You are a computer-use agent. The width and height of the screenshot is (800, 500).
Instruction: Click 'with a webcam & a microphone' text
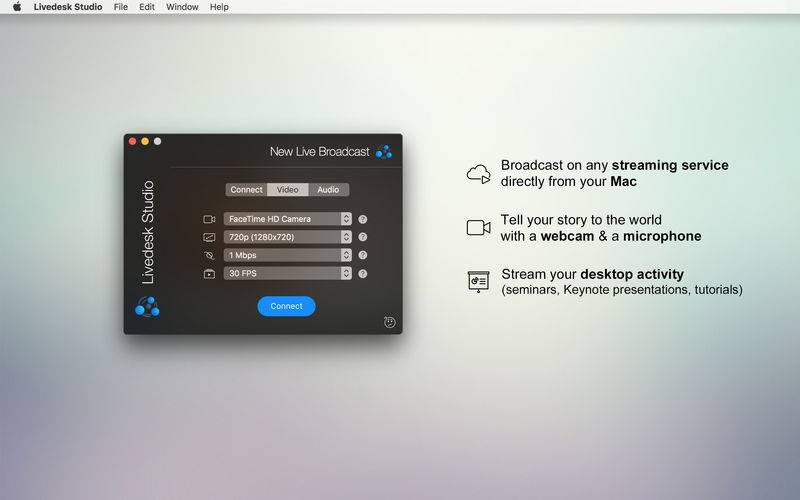pos(601,236)
